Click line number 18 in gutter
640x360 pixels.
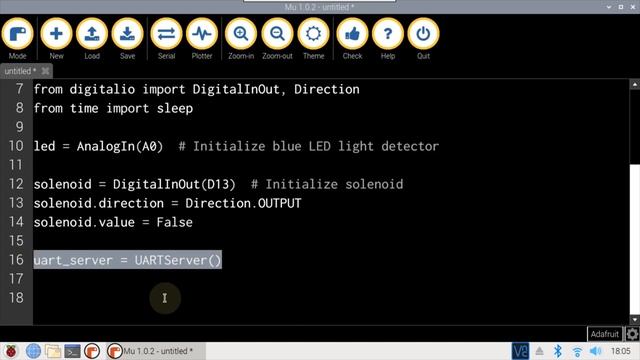pos(16,298)
